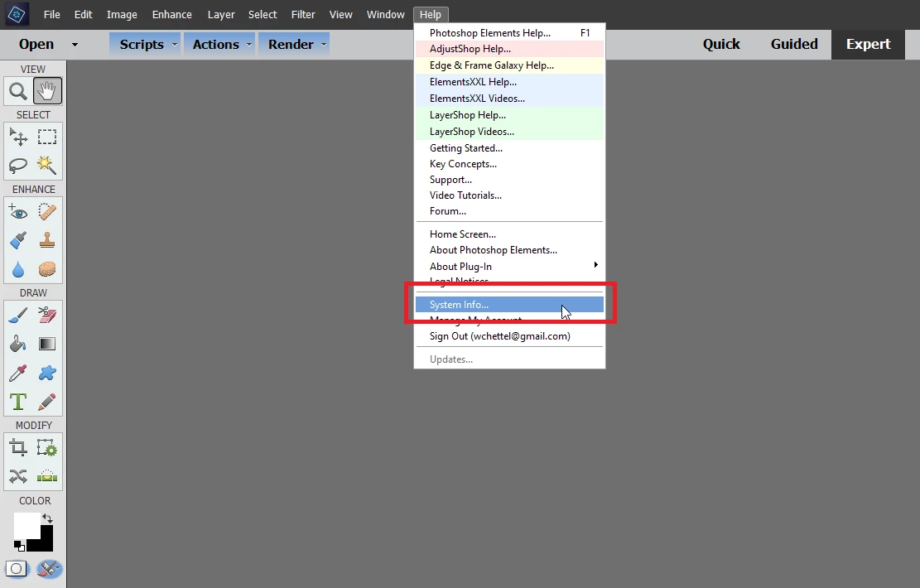Screen dimensions: 920x588
Task: Open the Select menu
Action: click(x=263, y=14)
